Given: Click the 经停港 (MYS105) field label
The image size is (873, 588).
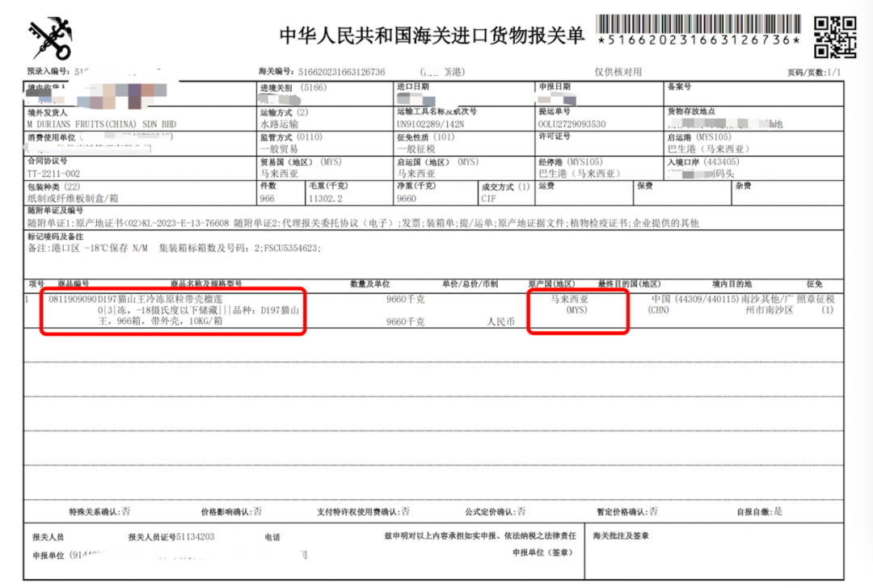Looking at the screenshot, I should click(x=571, y=162).
